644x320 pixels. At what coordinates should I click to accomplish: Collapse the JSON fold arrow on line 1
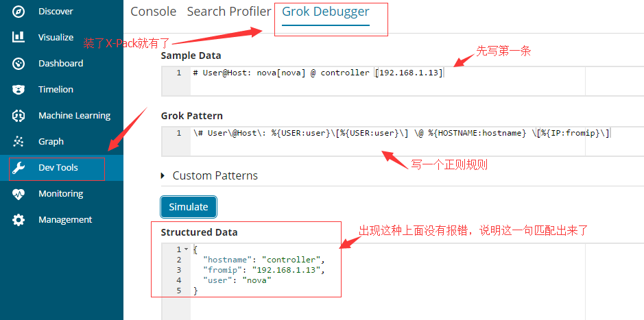(x=186, y=249)
